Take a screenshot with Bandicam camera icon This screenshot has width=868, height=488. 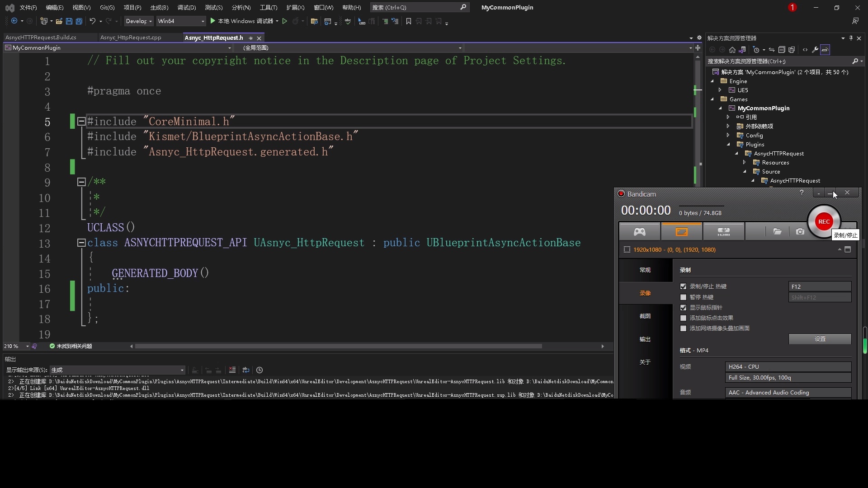tap(800, 231)
